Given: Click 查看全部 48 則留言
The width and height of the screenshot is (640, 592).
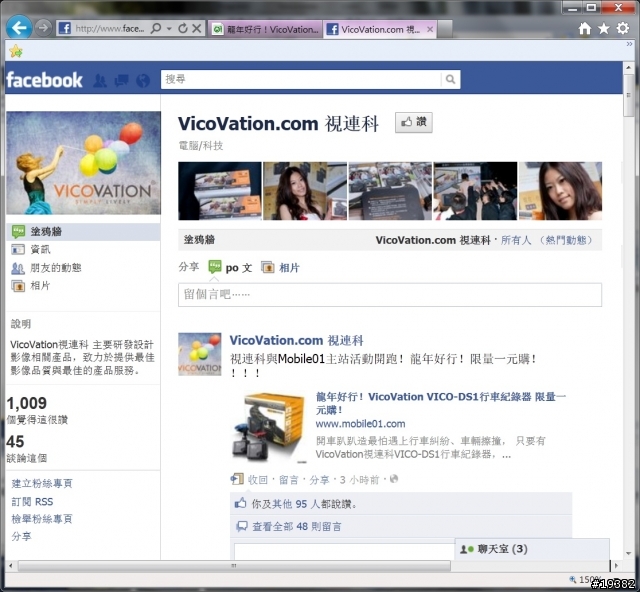Looking at the screenshot, I should (x=297, y=527).
